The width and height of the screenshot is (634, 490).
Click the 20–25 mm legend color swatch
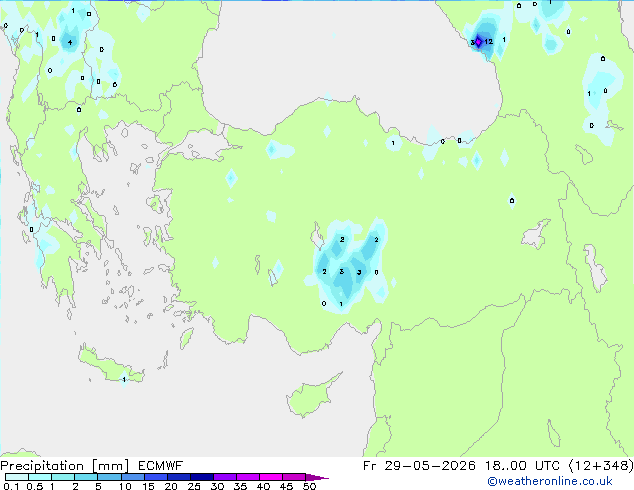179,477
